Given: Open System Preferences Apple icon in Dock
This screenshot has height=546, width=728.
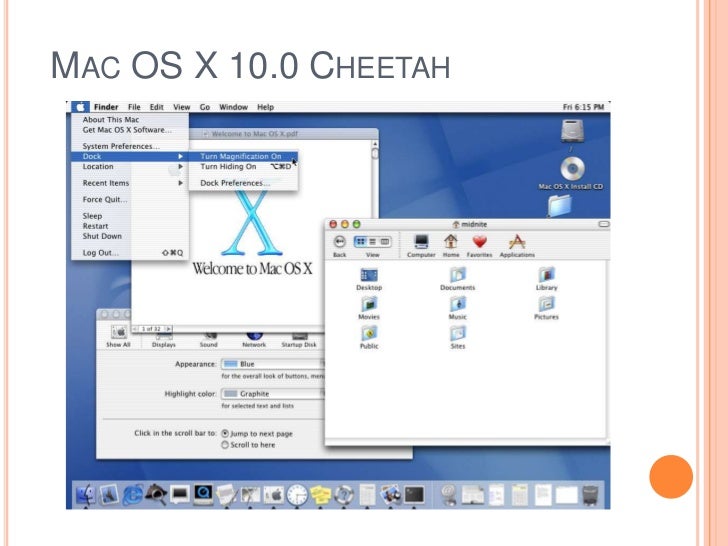Looking at the screenshot, I should coord(273,494).
